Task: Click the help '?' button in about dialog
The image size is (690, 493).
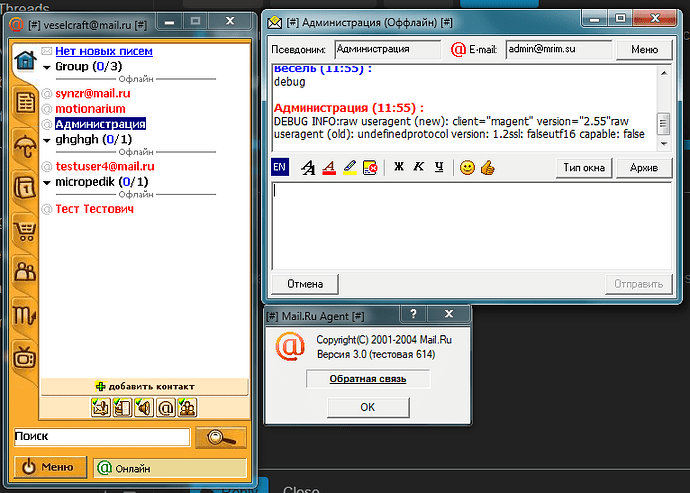Action: pyautogui.click(x=413, y=314)
